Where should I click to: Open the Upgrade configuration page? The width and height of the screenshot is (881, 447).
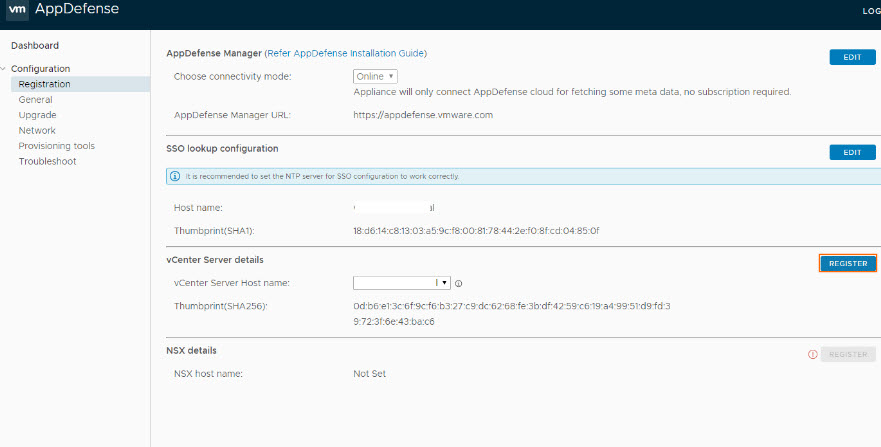(x=37, y=115)
